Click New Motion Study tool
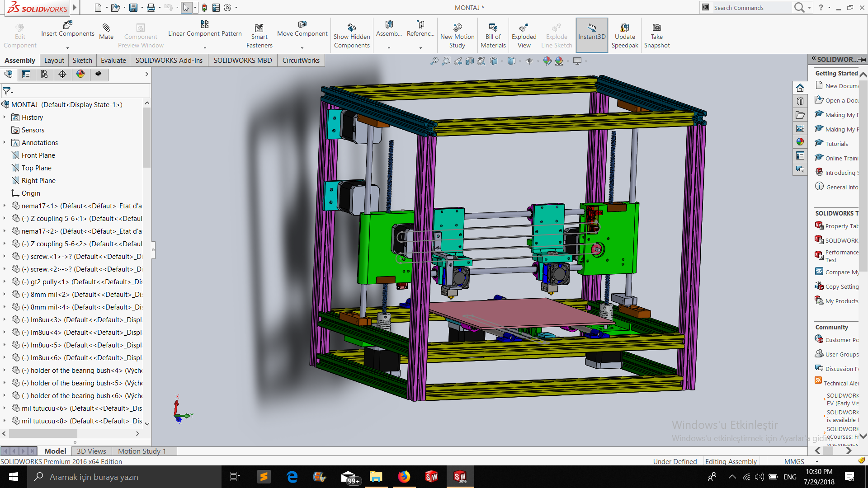Screen dimensions: 868x488 pos(457,36)
